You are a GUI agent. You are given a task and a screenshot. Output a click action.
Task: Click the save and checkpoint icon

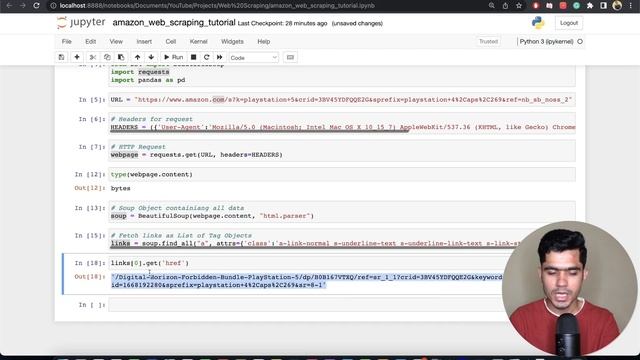(61, 57)
